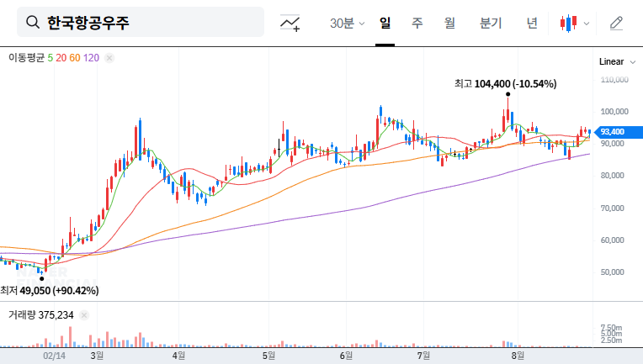The image size is (643, 364).
Task: Click the 20-day moving average value
Action: pyautogui.click(x=61, y=58)
